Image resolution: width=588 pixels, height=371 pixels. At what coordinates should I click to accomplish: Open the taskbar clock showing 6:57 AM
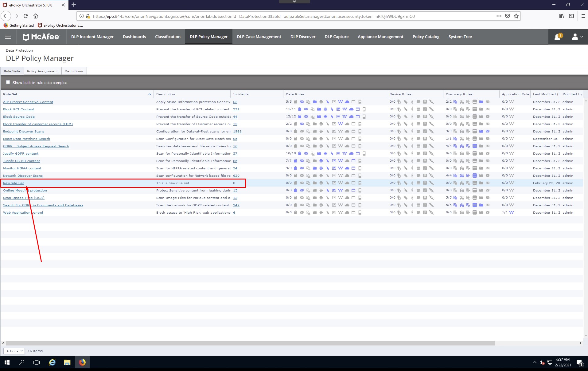pyautogui.click(x=563, y=362)
